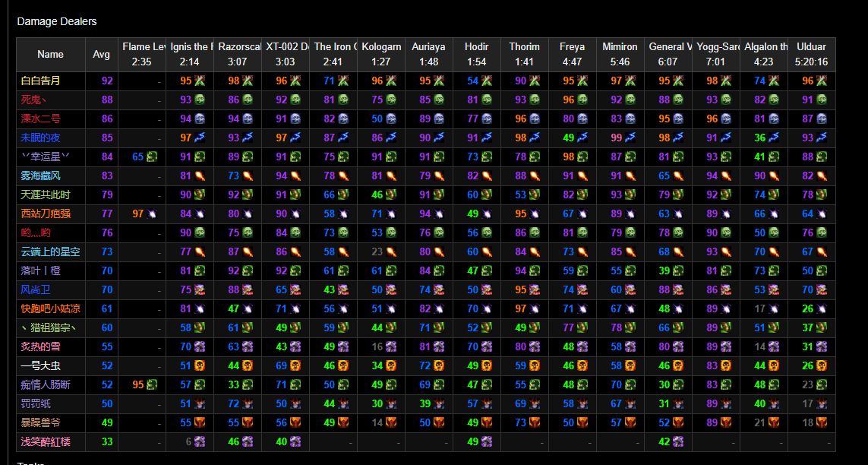
Task: Click the skull icon next to 死鬼丶 Razorscale 86
Action: click(x=248, y=100)
